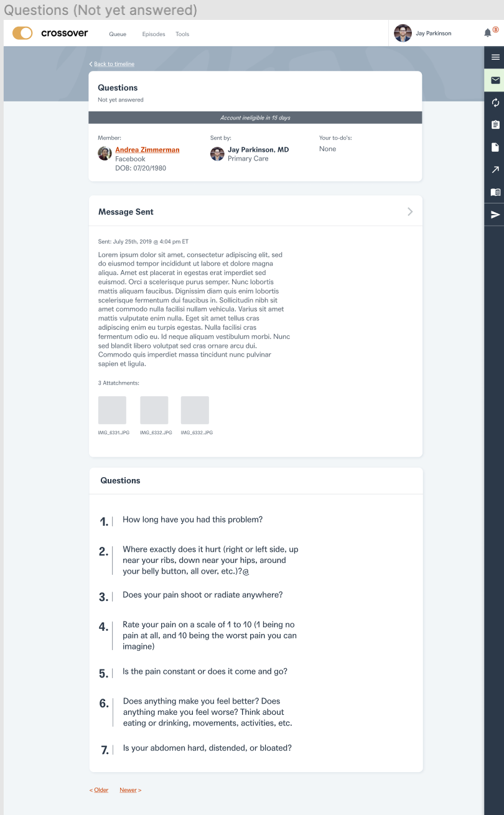This screenshot has height=815, width=504.
Task: Open the hamburger menu in right sidebar
Action: (x=495, y=57)
